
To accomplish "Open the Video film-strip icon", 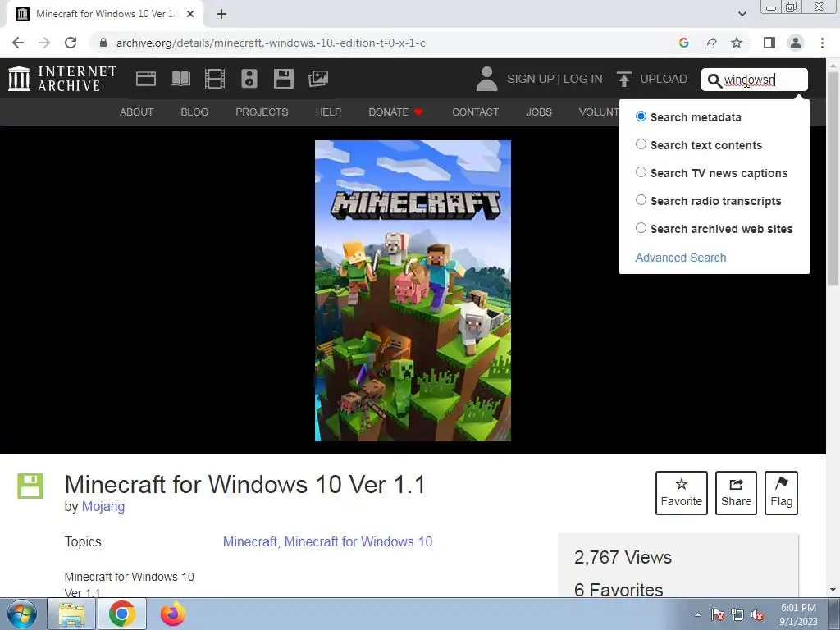I will (215, 79).
